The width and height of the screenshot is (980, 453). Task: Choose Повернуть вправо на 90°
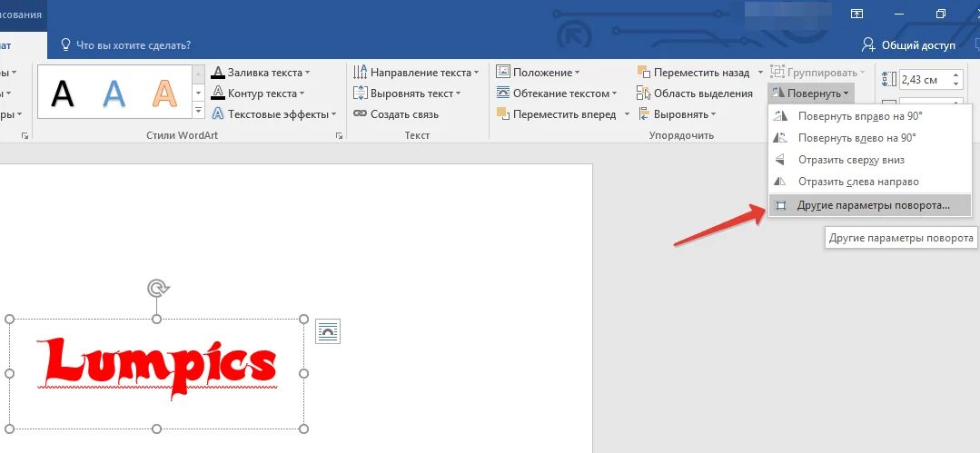pos(870,116)
